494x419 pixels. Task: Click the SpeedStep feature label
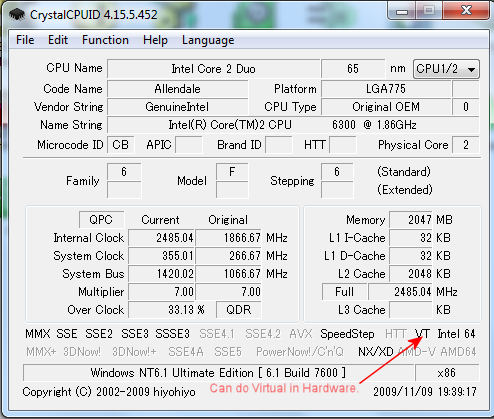(x=347, y=334)
